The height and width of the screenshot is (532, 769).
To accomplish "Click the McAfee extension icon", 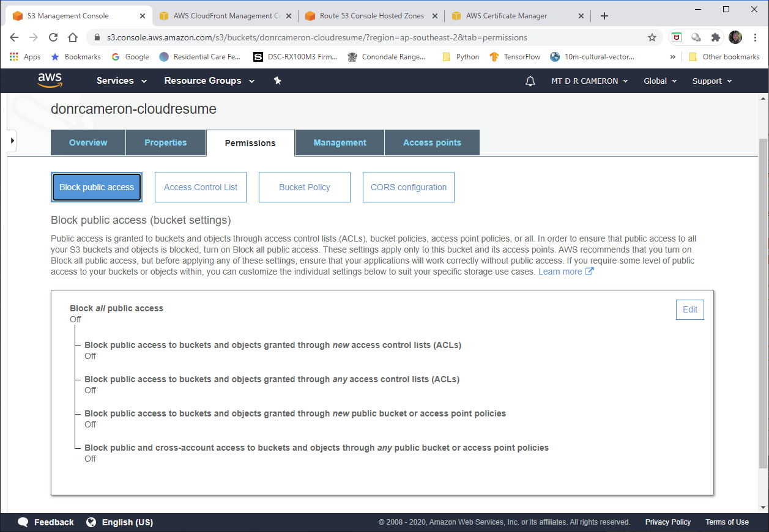I will (677, 37).
